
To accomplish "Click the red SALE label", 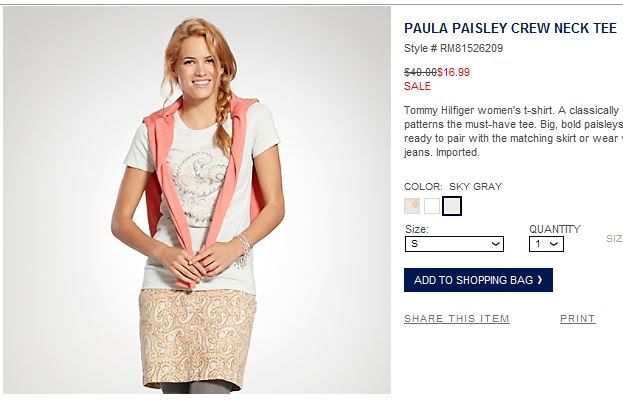I will [x=417, y=86].
